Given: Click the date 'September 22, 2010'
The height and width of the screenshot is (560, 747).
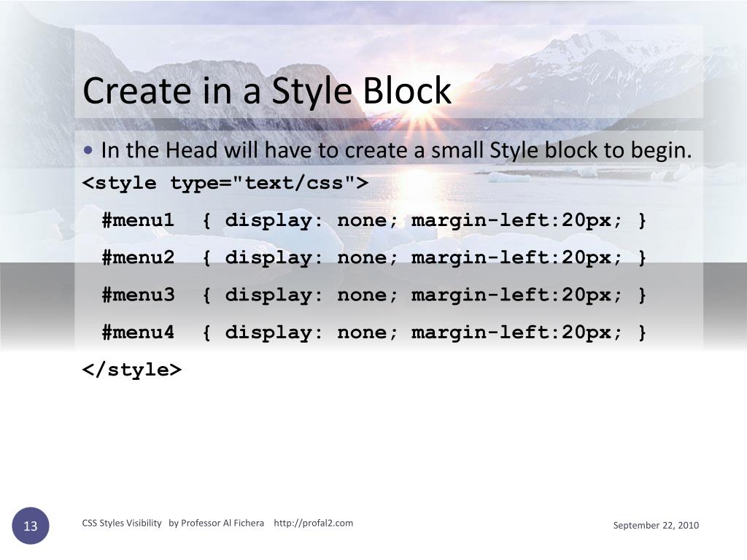Looking at the screenshot, I should [x=656, y=525].
